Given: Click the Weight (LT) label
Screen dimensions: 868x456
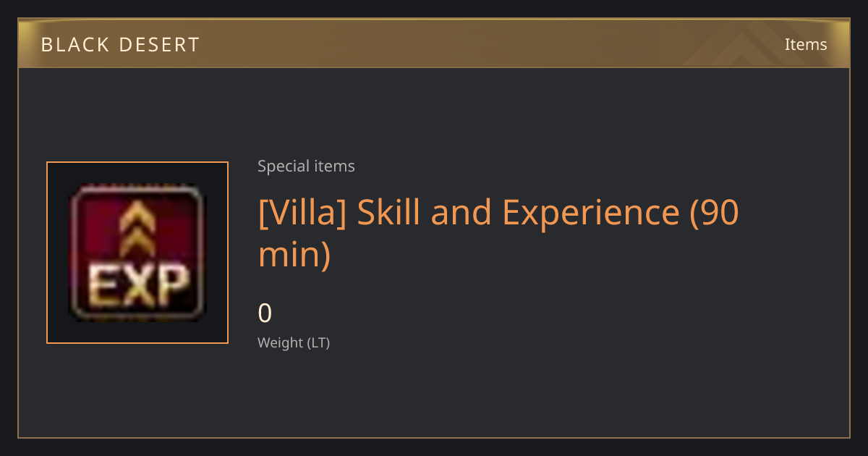Looking at the screenshot, I should tap(294, 343).
